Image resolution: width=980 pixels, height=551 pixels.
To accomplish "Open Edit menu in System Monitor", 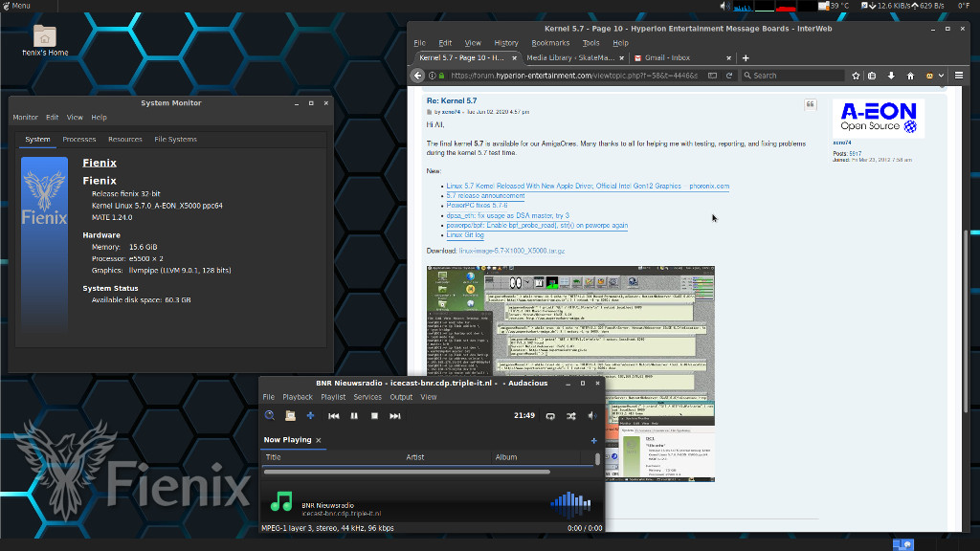I will (52, 118).
